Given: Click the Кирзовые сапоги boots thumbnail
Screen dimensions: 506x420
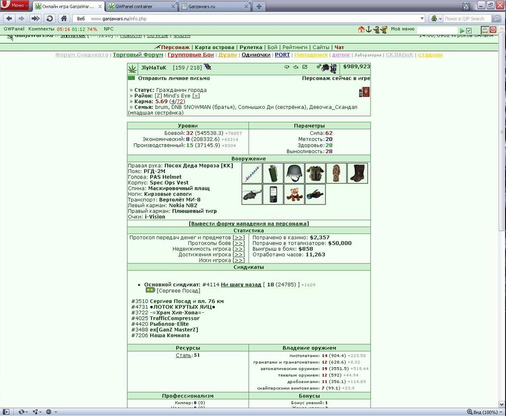Looking at the screenshot, I should pos(357,173).
